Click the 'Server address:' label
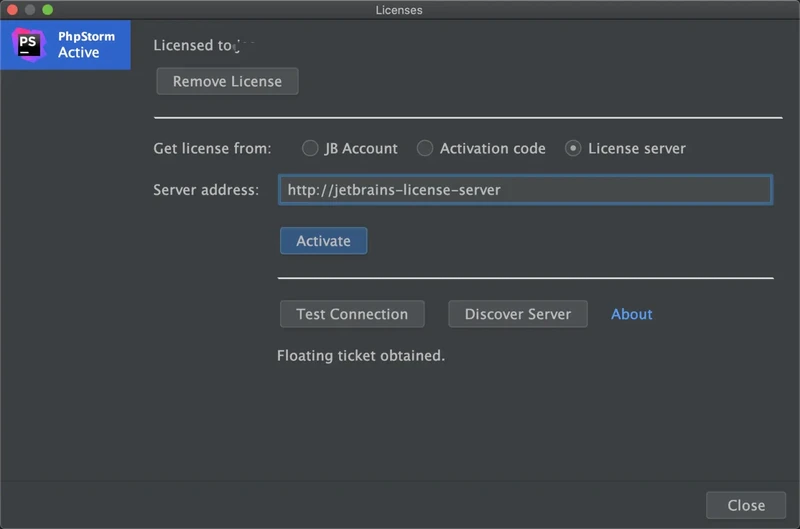The height and width of the screenshot is (529, 800). pyautogui.click(x=206, y=190)
